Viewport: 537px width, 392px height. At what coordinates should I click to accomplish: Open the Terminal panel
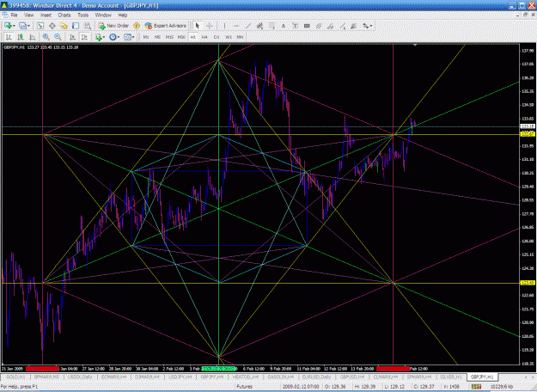tap(76, 26)
